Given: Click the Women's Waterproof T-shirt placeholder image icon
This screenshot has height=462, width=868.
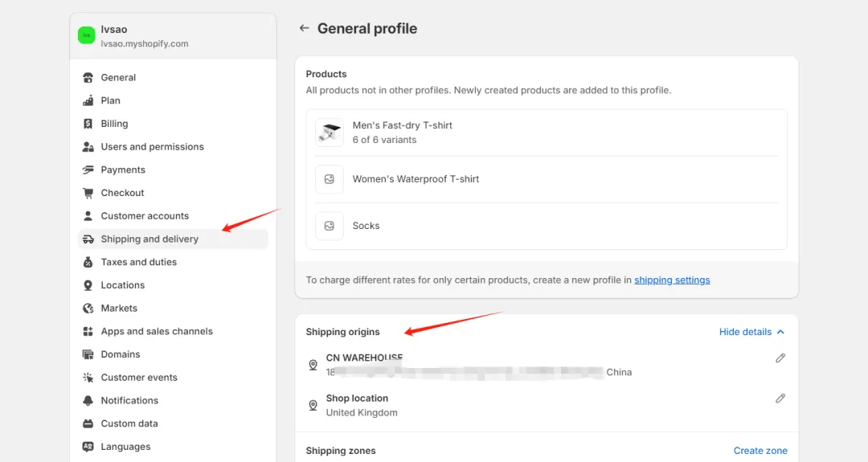Looking at the screenshot, I should [x=330, y=179].
